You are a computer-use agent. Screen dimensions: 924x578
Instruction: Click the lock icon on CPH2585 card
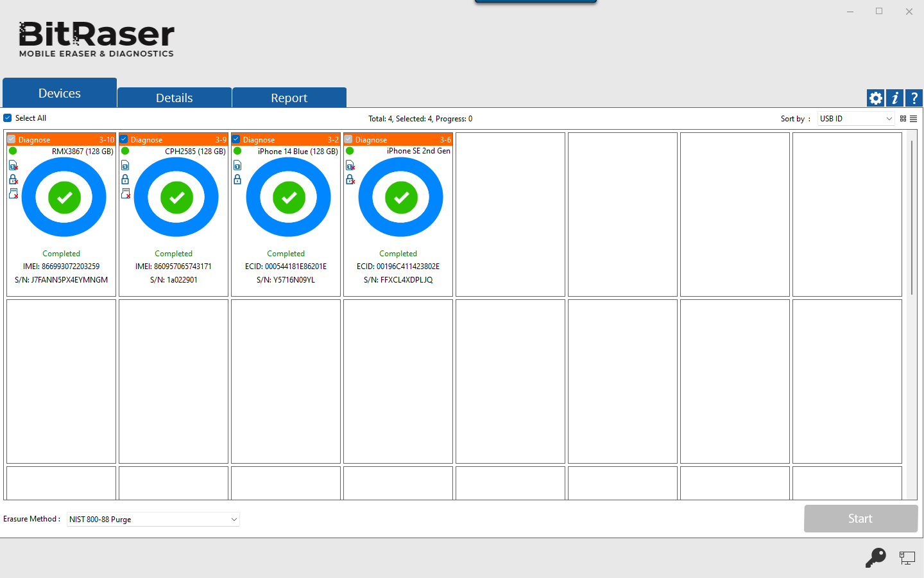(x=125, y=179)
